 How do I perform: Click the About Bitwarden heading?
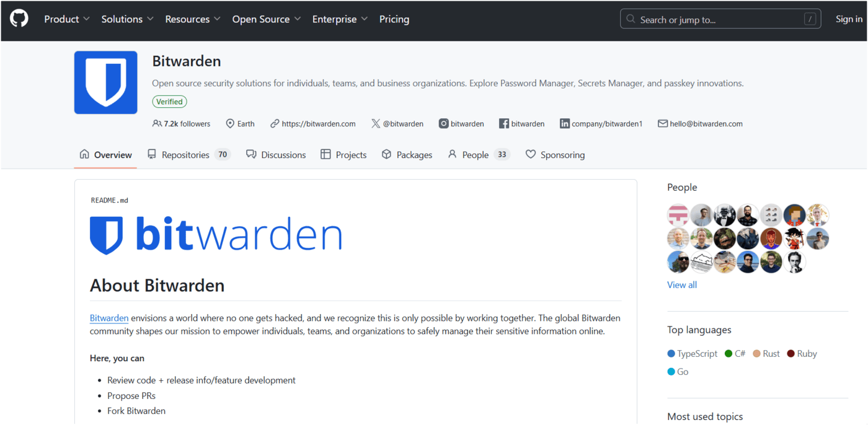coord(157,286)
